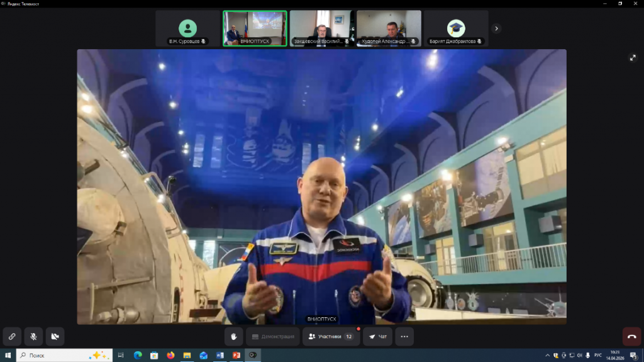Open Firefox from the taskbar
644x362 pixels.
[x=170, y=355]
